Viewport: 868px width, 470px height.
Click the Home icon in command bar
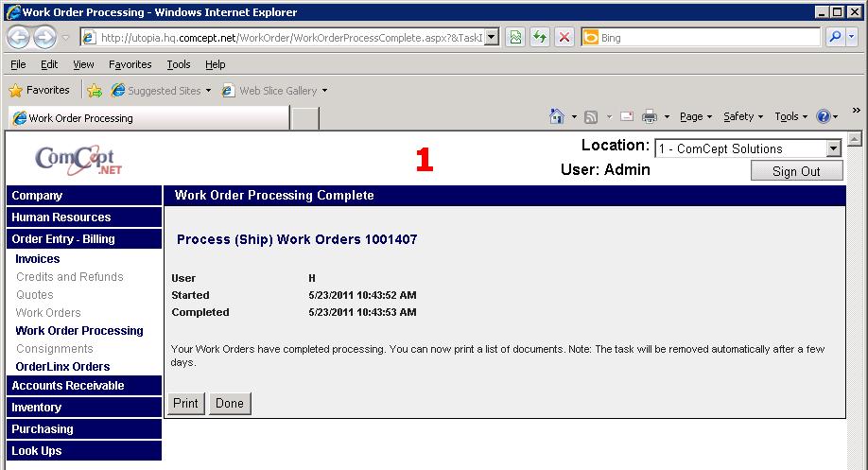click(558, 116)
